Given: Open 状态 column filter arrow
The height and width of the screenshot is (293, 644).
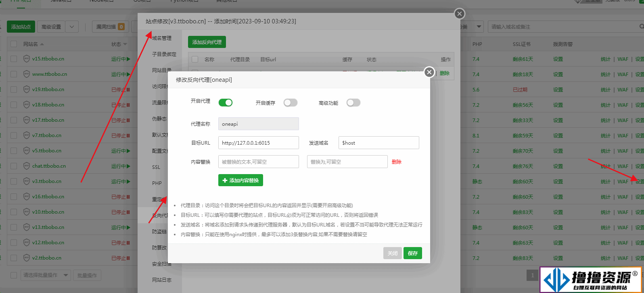Looking at the screenshot, I should tap(125, 44).
